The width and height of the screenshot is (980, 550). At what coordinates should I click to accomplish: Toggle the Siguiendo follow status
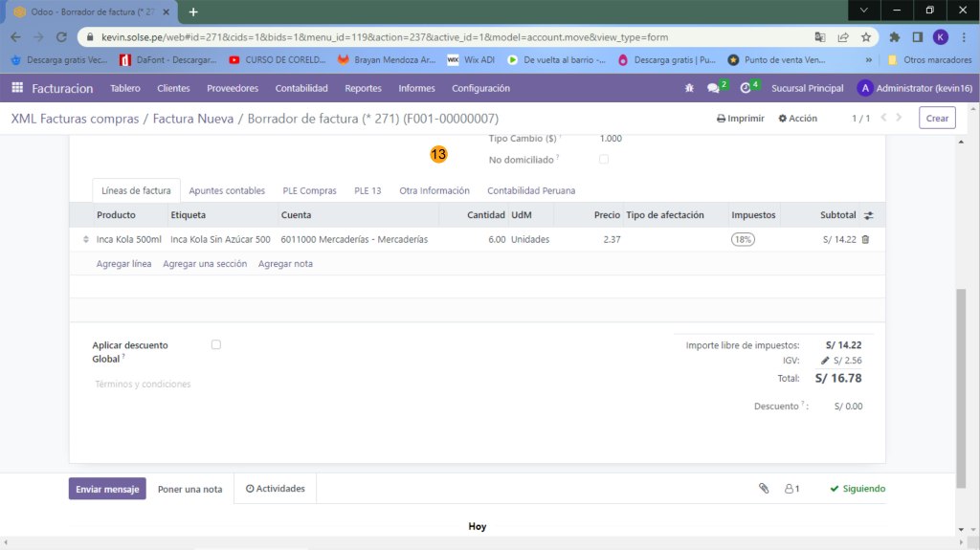(x=857, y=489)
